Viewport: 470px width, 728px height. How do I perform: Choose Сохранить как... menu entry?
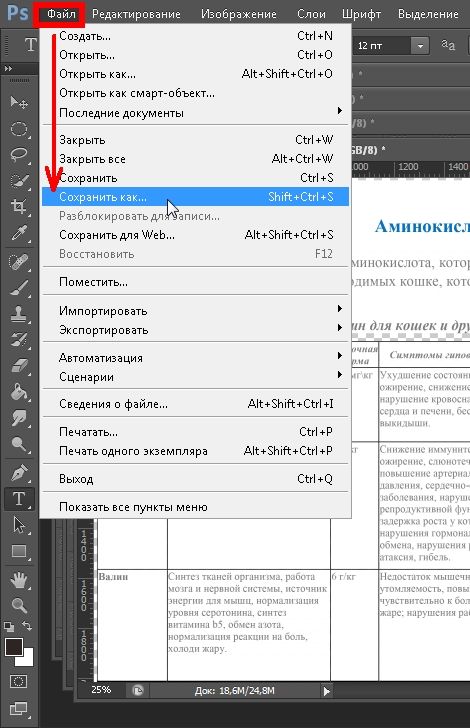pyautogui.click(x=196, y=197)
